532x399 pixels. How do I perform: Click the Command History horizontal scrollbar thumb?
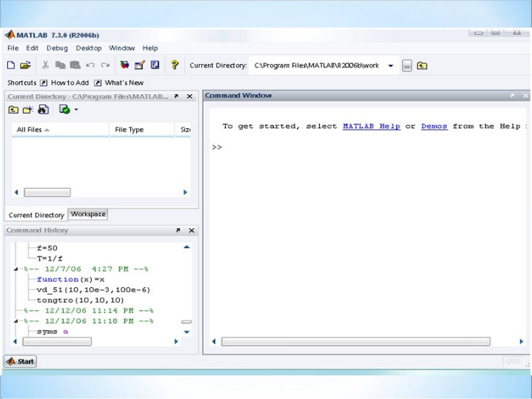(57, 342)
